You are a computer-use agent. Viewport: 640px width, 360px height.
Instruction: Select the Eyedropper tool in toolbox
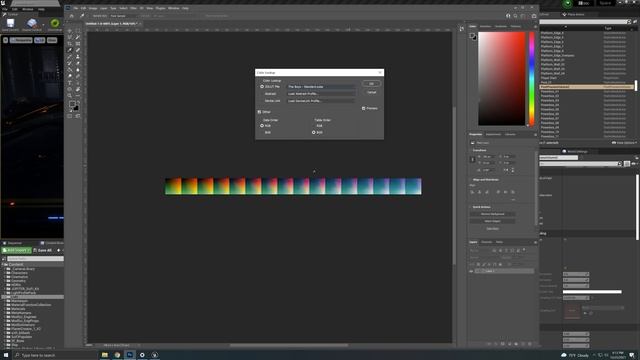(x=70, y=50)
